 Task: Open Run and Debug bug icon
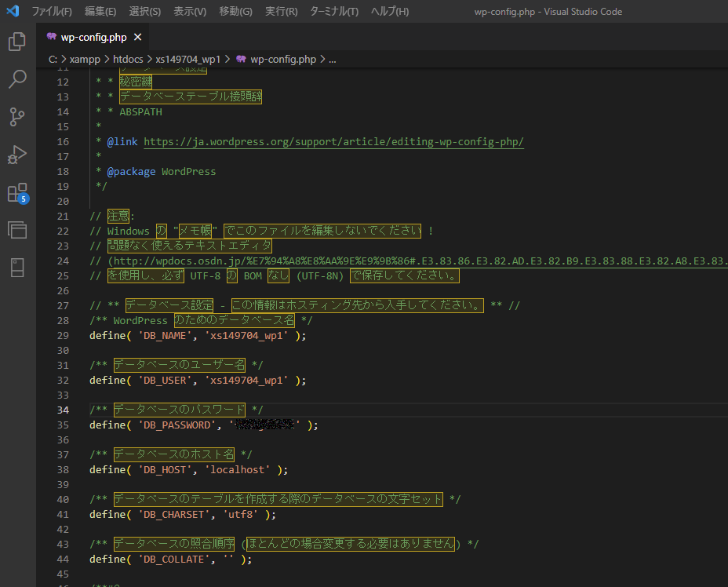17,155
